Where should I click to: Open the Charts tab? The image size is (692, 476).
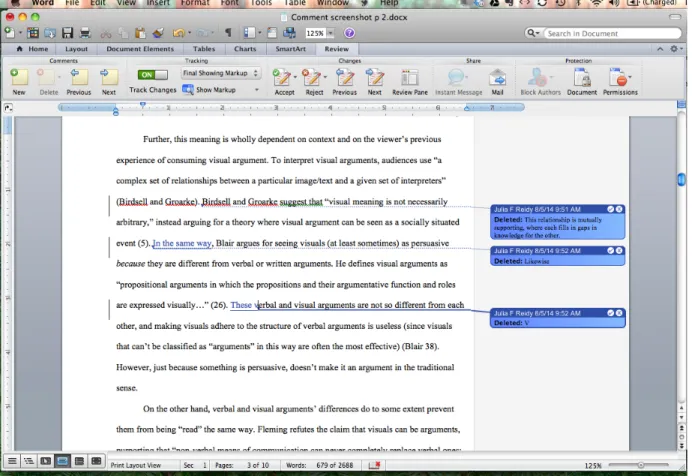tap(245, 49)
